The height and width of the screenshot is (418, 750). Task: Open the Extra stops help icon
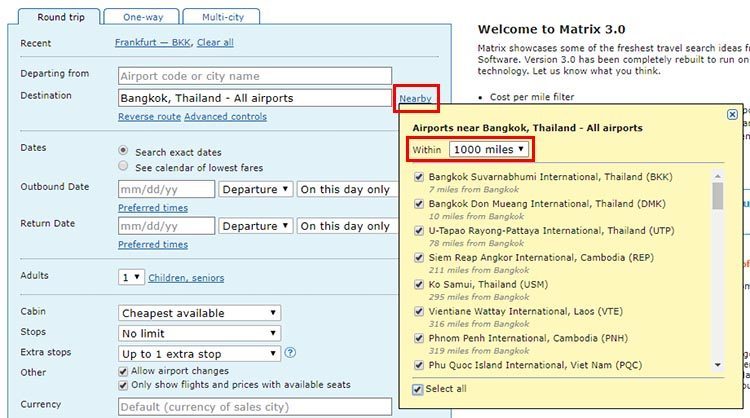pyautogui.click(x=290, y=353)
